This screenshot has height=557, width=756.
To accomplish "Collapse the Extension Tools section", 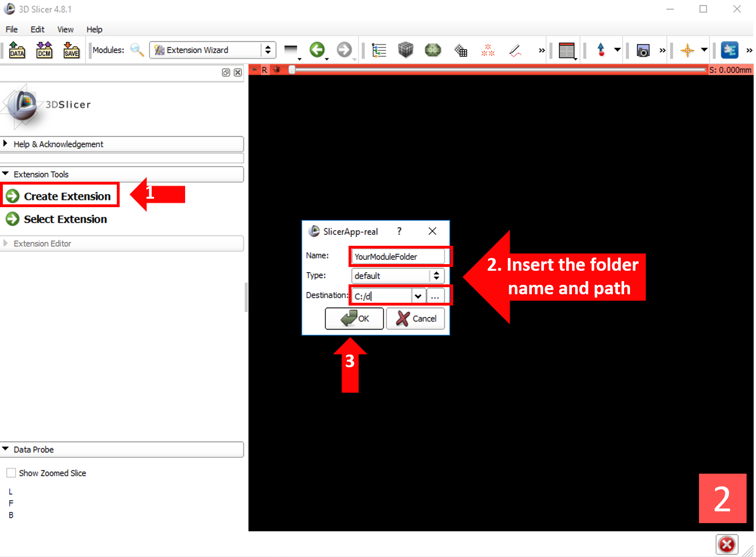I will (122, 174).
